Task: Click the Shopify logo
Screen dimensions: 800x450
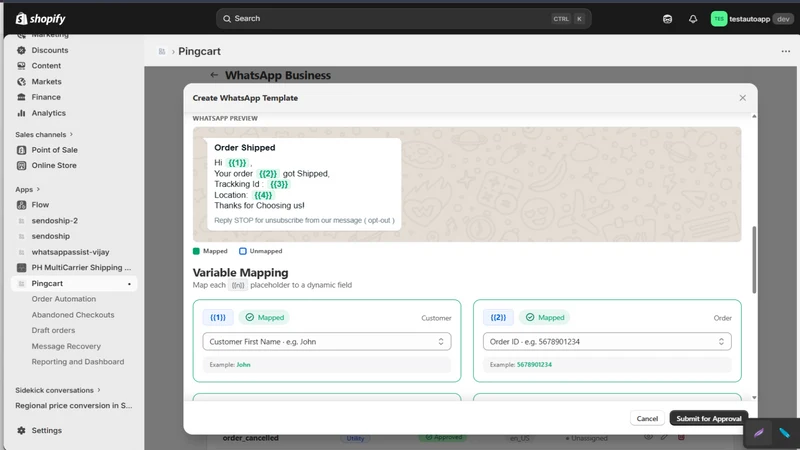Action: click(x=41, y=19)
